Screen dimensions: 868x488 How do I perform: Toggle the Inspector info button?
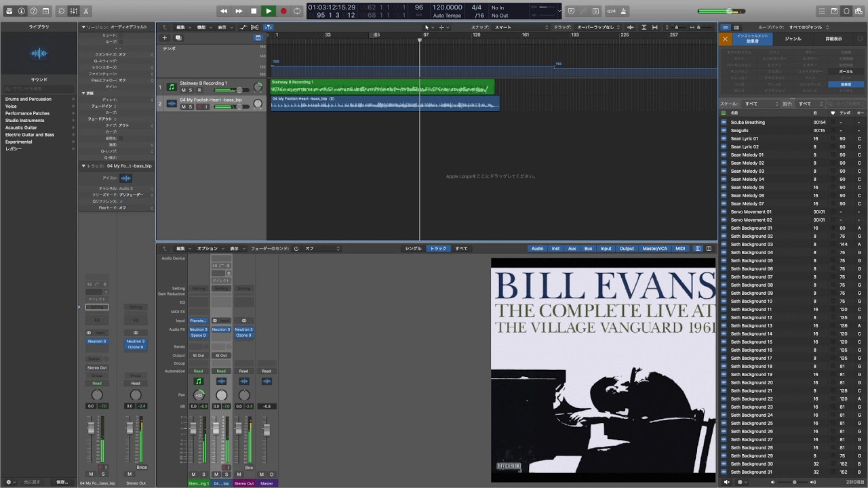[x=22, y=12]
